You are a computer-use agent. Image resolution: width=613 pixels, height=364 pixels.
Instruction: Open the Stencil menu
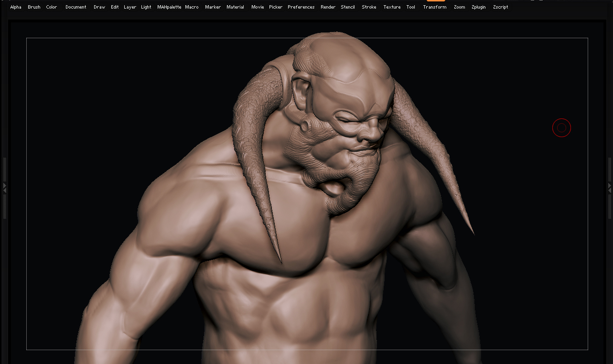(x=348, y=7)
